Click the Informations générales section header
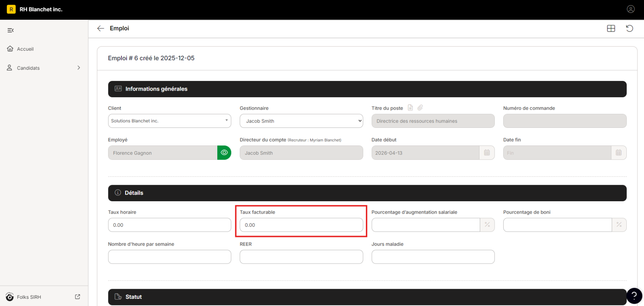The image size is (644, 306). pyautogui.click(x=367, y=89)
